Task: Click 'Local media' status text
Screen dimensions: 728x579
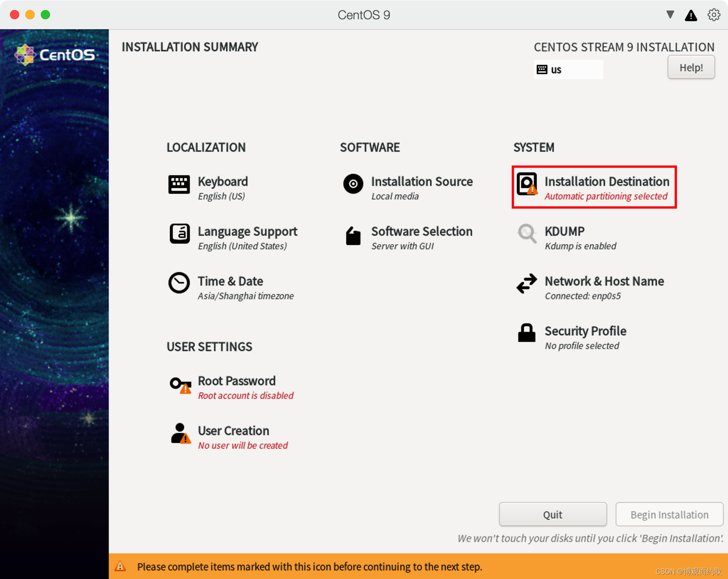Action: pos(395,196)
